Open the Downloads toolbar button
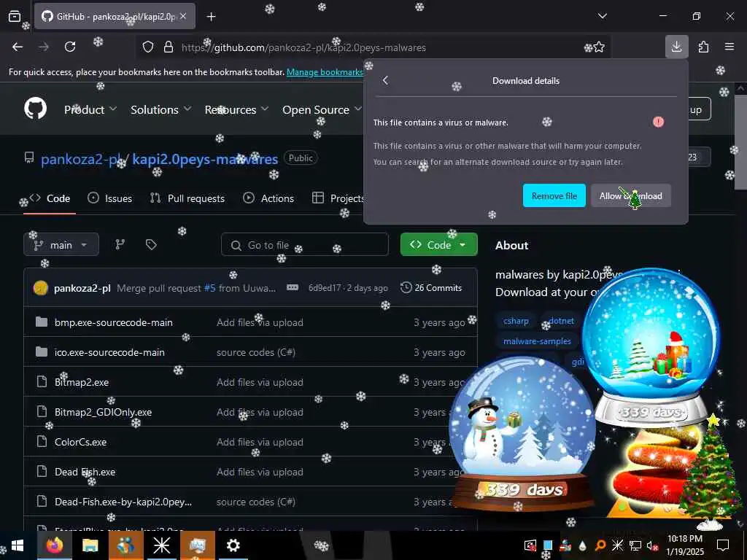 676,47
